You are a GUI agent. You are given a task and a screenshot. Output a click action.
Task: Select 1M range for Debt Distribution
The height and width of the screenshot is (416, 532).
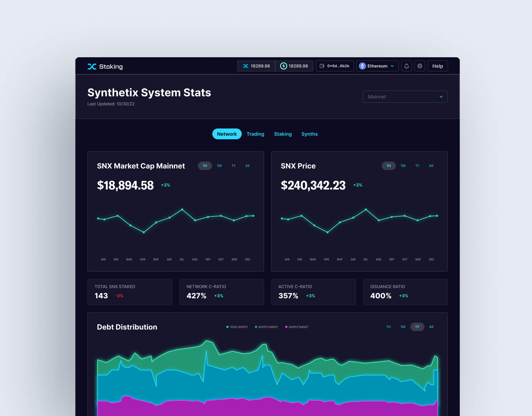coord(403,327)
